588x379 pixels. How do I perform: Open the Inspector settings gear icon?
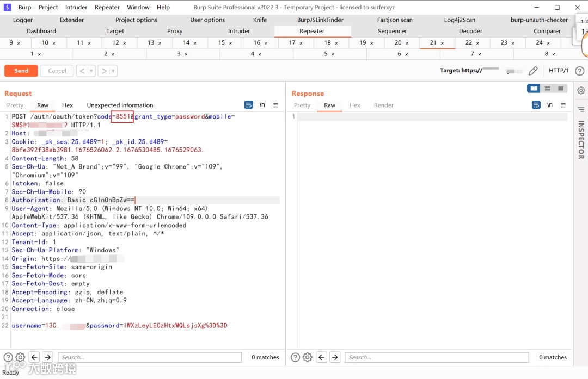click(581, 90)
